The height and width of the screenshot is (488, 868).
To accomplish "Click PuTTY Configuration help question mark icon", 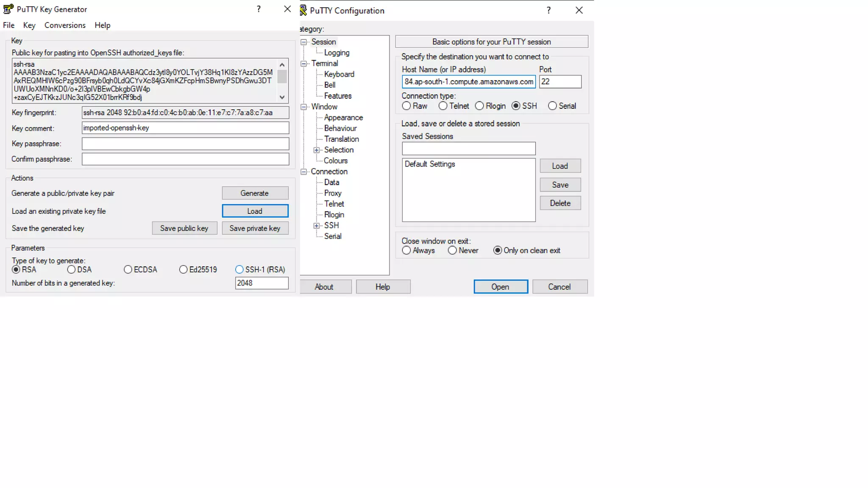I will tap(548, 10).
